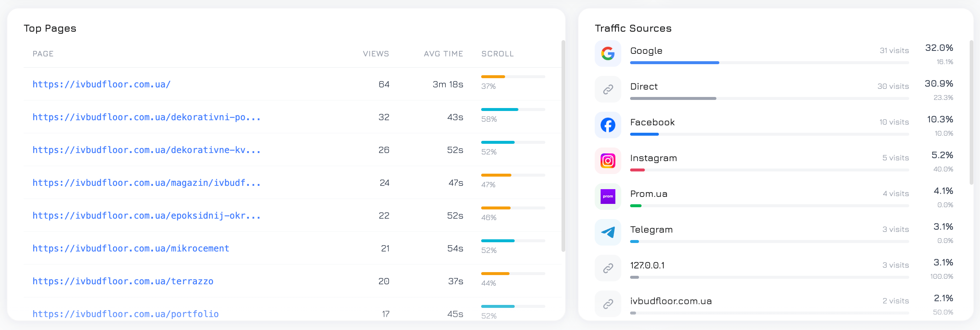Open the terrazzo page link

coord(123,281)
